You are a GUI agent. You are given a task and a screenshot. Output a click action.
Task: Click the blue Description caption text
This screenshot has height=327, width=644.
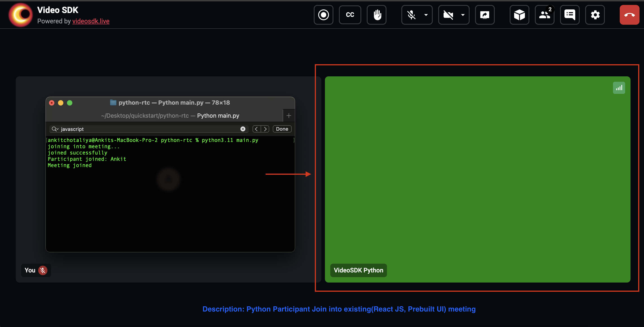tap(339, 309)
